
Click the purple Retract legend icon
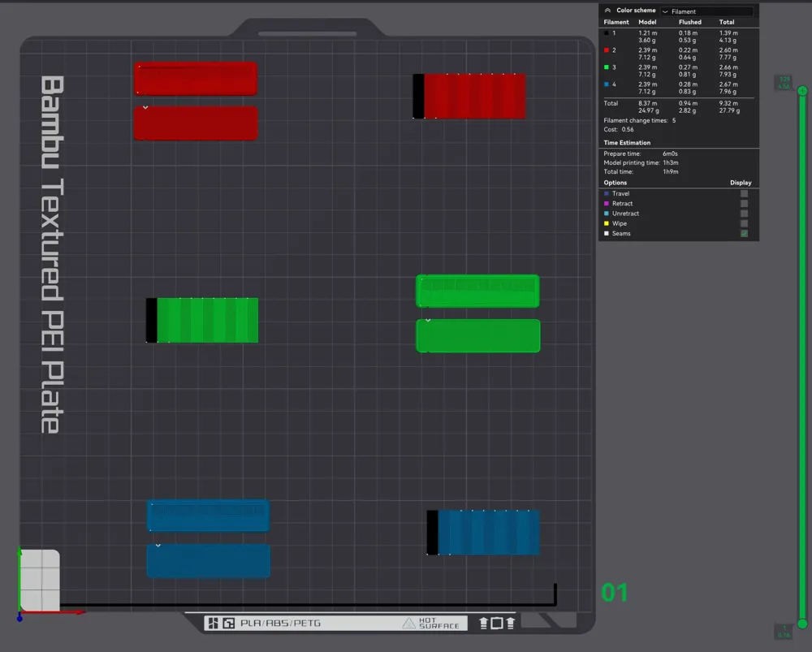607,203
